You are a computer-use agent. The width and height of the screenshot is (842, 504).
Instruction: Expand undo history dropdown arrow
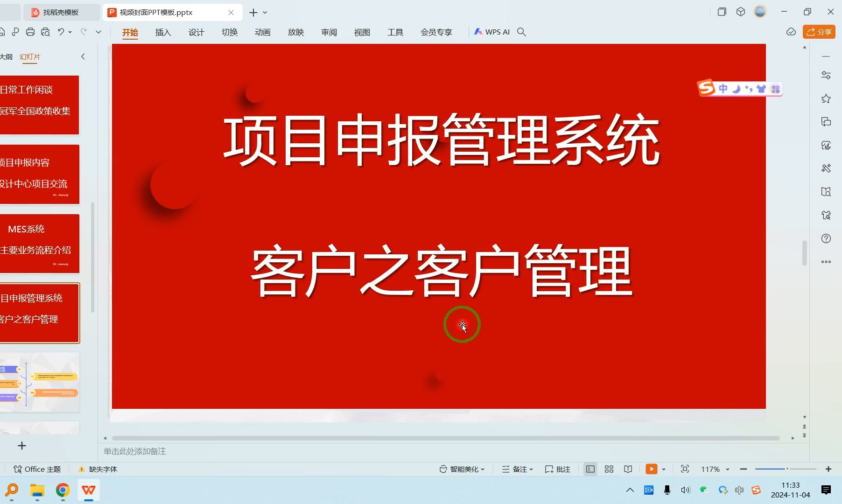click(x=70, y=32)
